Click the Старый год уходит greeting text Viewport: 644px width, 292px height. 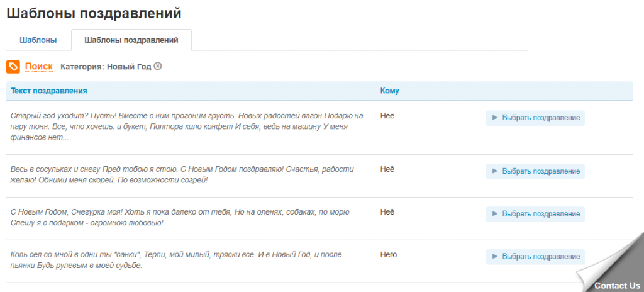click(x=187, y=126)
